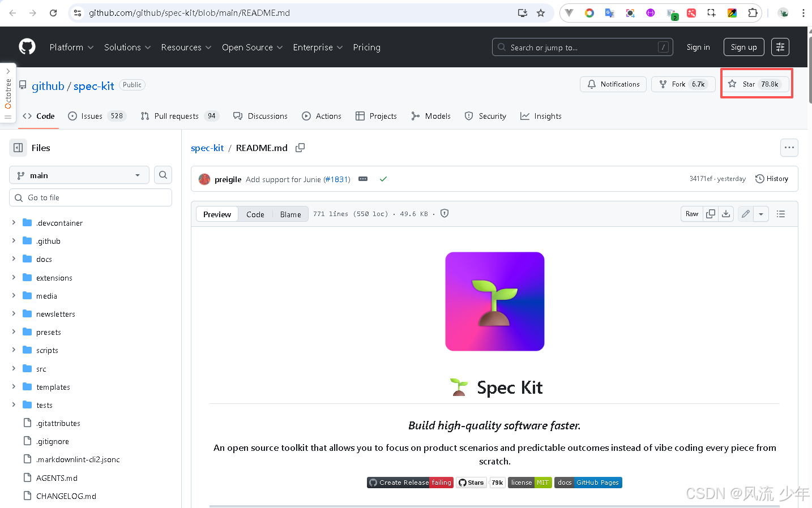Open the appearance settings slider icon
This screenshot has width=812, height=508.
pyautogui.click(x=780, y=47)
